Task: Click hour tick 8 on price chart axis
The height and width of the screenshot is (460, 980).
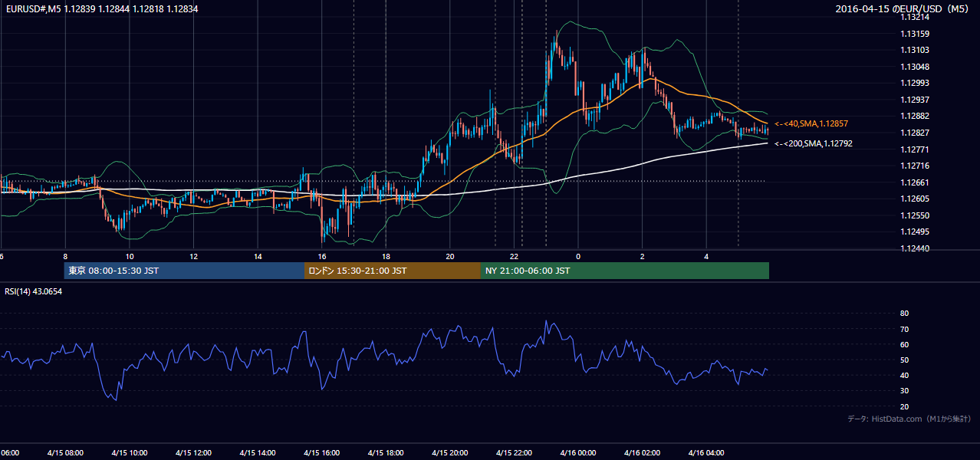Action: point(65,256)
